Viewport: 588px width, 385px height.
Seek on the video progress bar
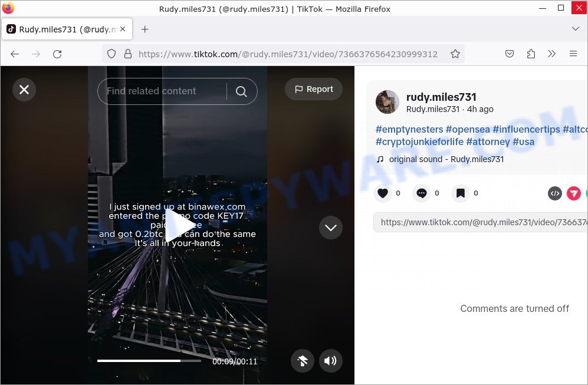[149, 361]
